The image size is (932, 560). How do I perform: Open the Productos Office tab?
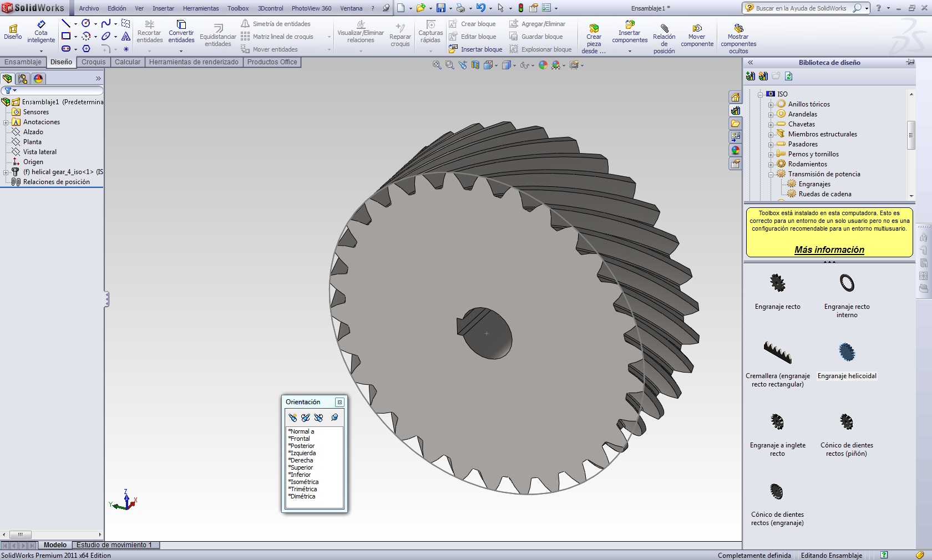coord(272,62)
